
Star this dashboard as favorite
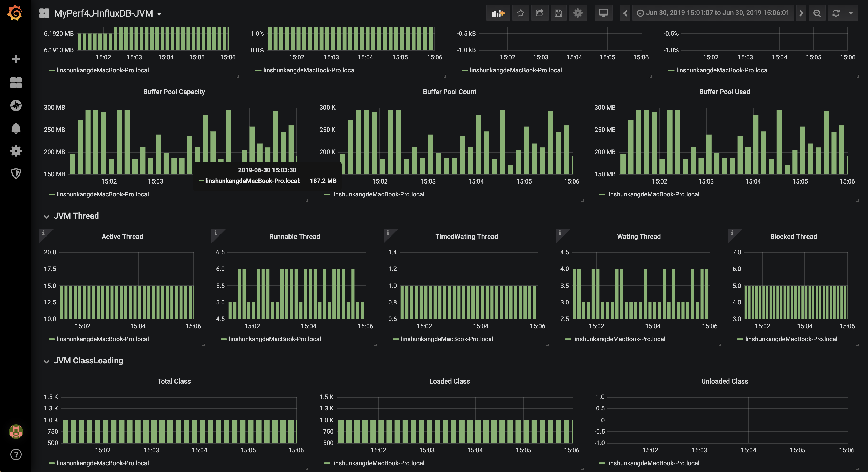click(521, 13)
